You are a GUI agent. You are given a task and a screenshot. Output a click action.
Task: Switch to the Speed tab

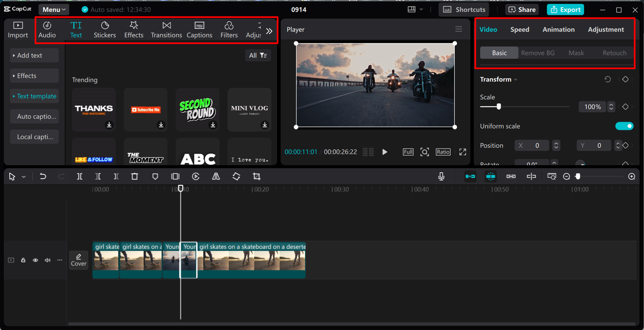click(520, 30)
